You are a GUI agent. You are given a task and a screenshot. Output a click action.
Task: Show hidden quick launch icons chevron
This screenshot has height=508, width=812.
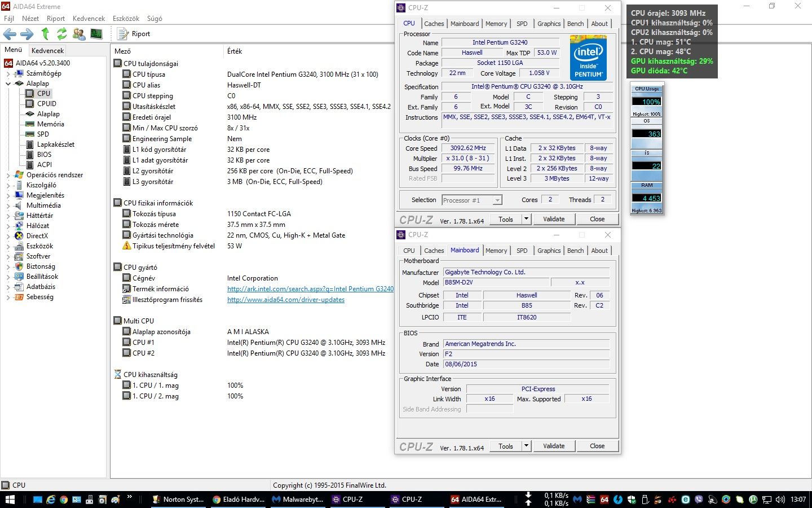tap(129, 497)
